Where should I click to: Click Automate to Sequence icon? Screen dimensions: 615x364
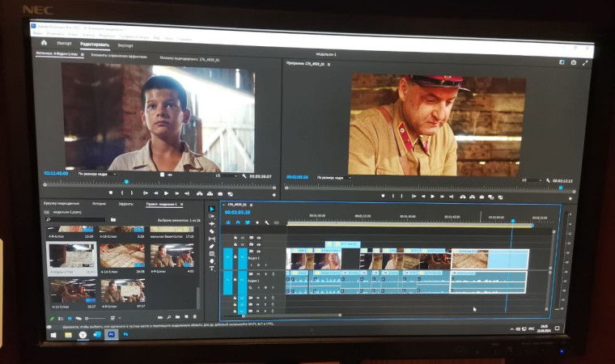tap(160, 317)
